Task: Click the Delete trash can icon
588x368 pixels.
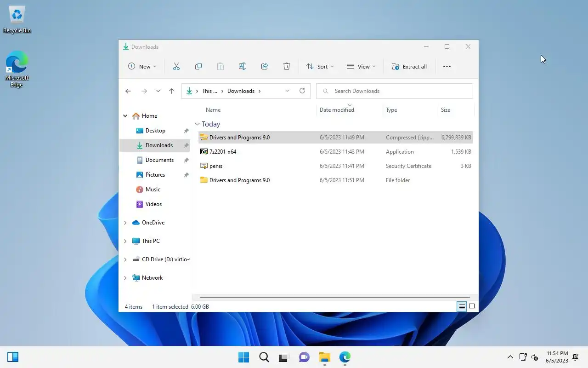Action: coord(287,67)
